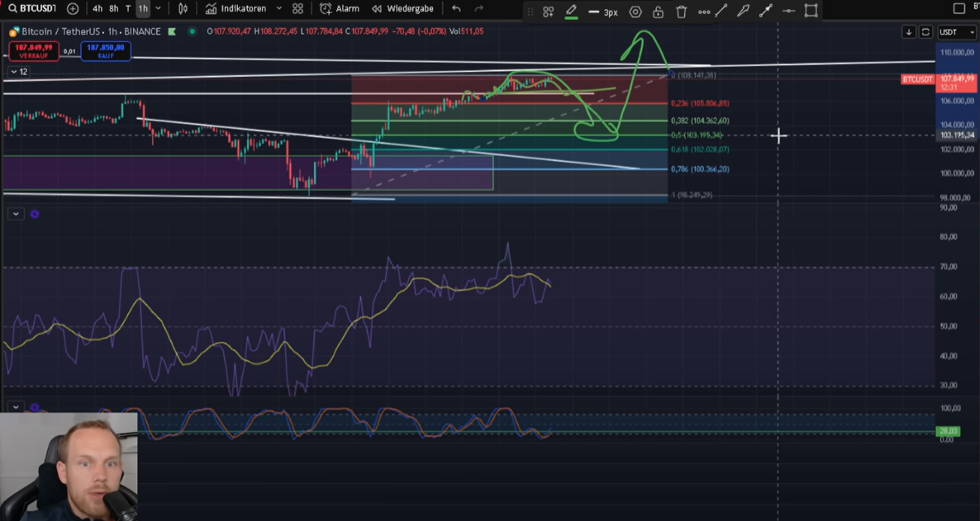Open symbol search for BTCUSDT

coord(32,9)
